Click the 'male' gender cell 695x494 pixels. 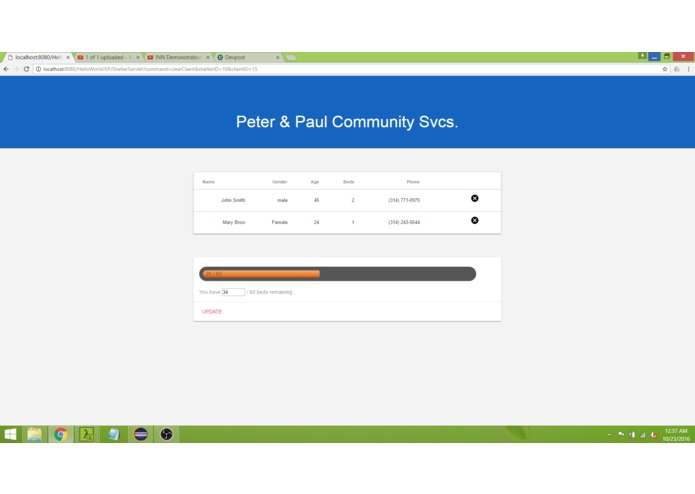tap(282, 200)
